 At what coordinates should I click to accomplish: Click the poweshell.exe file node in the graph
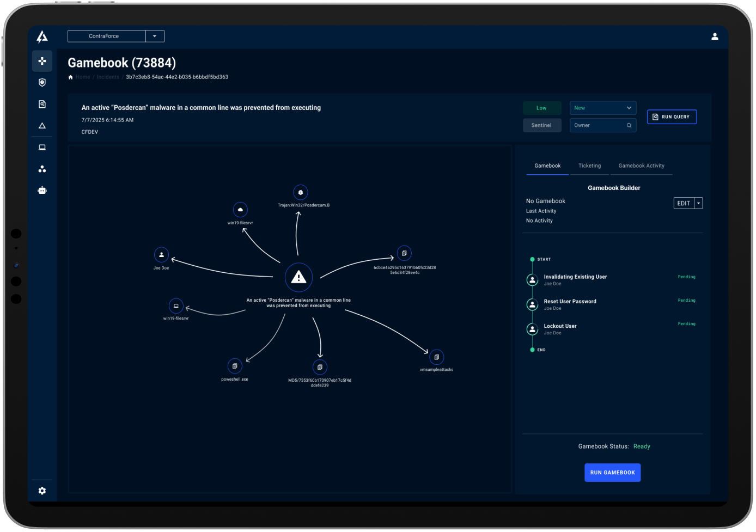coord(235,365)
